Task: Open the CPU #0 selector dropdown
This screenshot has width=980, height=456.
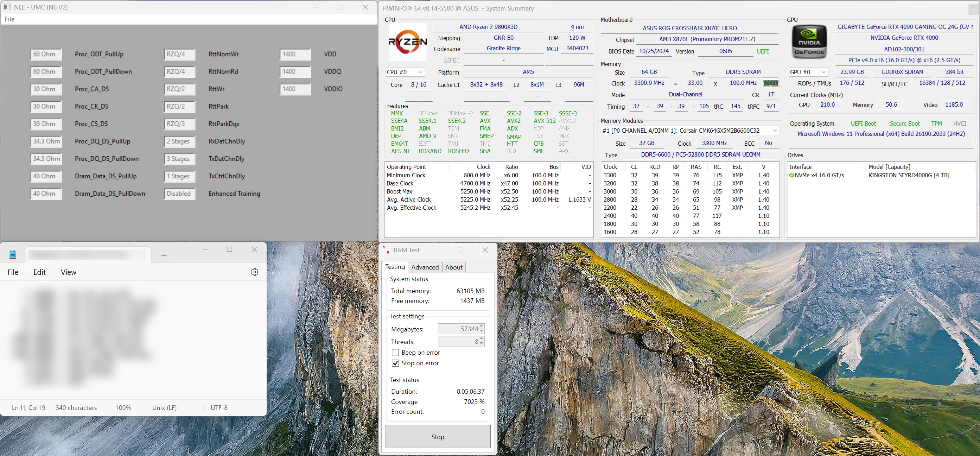Action: click(x=405, y=72)
